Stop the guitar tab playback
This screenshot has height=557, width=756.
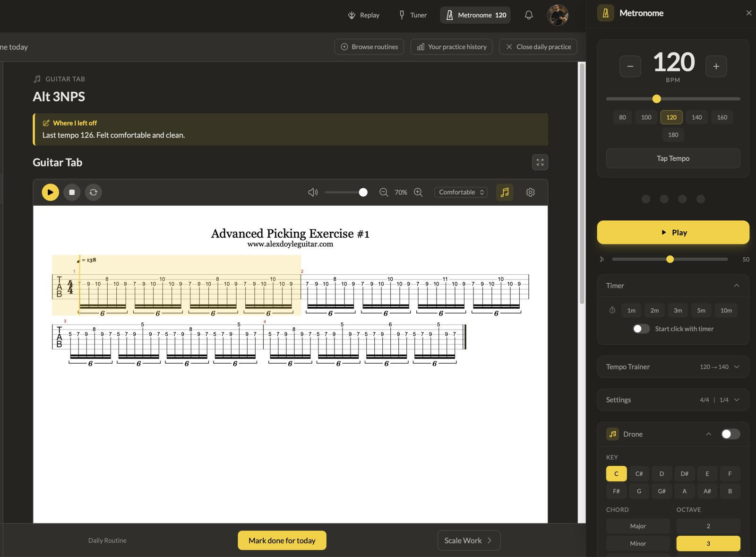[72, 192]
